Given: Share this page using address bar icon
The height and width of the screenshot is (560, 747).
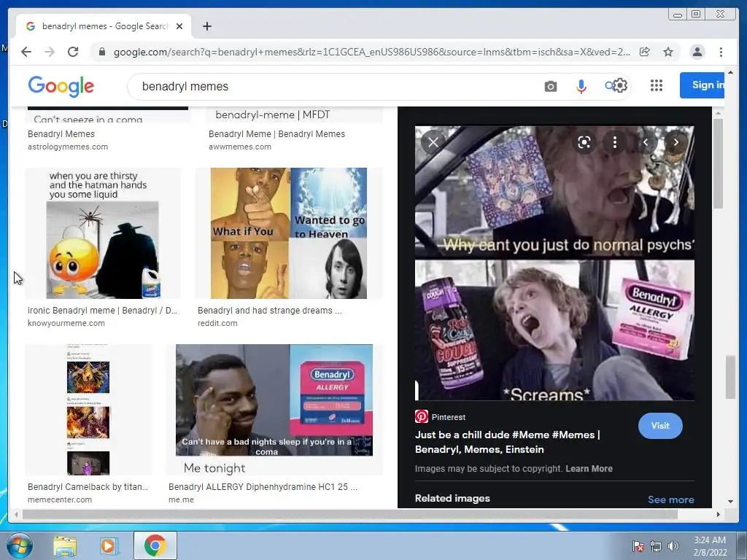Looking at the screenshot, I should [x=645, y=52].
